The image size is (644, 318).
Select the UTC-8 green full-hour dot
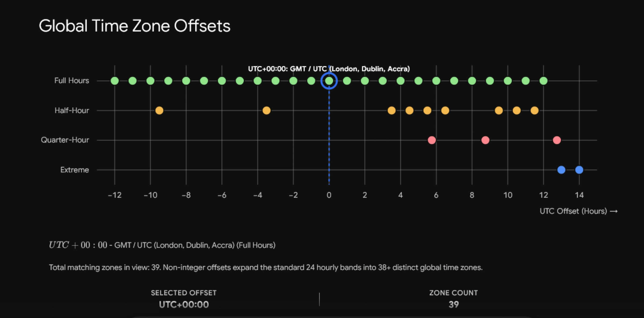point(186,81)
